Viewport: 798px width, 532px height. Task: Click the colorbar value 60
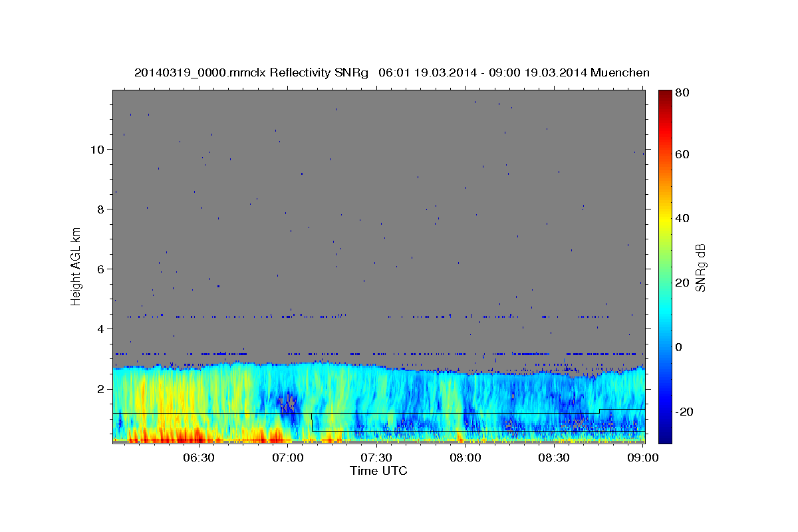(683, 154)
